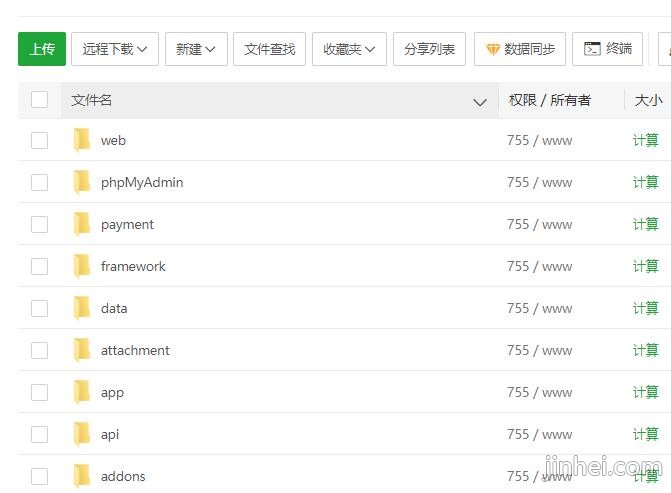671x493 pixels.
Task: Mark the attachment folder checkbox
Action: 39,350
